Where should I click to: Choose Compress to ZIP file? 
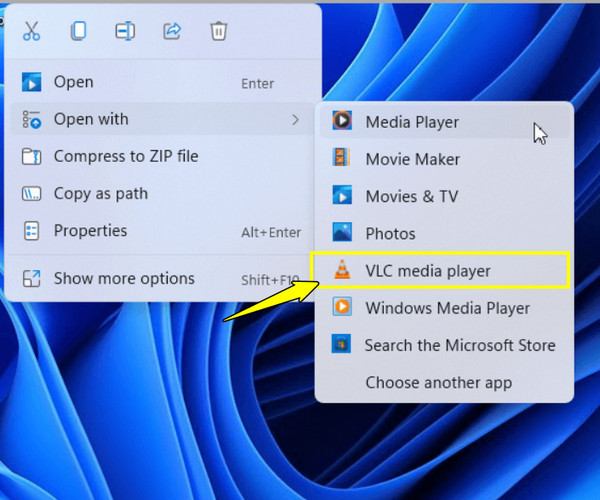pos(126,156)
